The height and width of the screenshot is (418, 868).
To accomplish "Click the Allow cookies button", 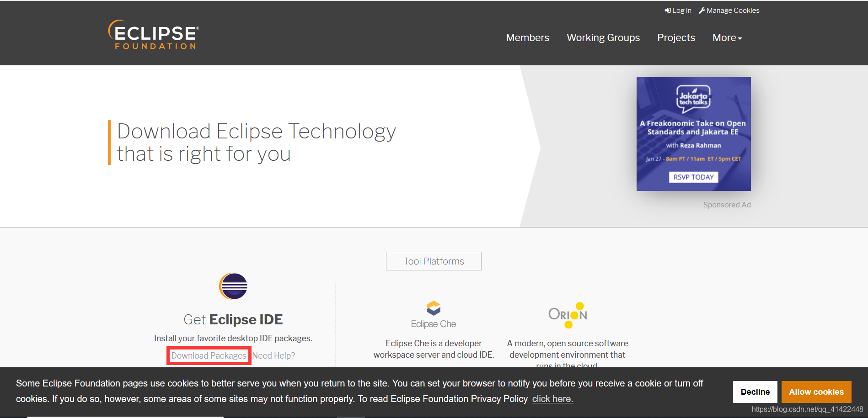I will coord(816,392).
